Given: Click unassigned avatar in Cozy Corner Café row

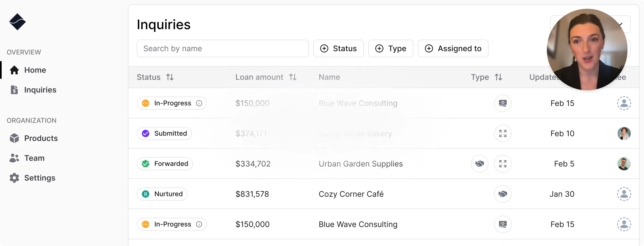Looking at the screenshot, I should coord(624,194).
